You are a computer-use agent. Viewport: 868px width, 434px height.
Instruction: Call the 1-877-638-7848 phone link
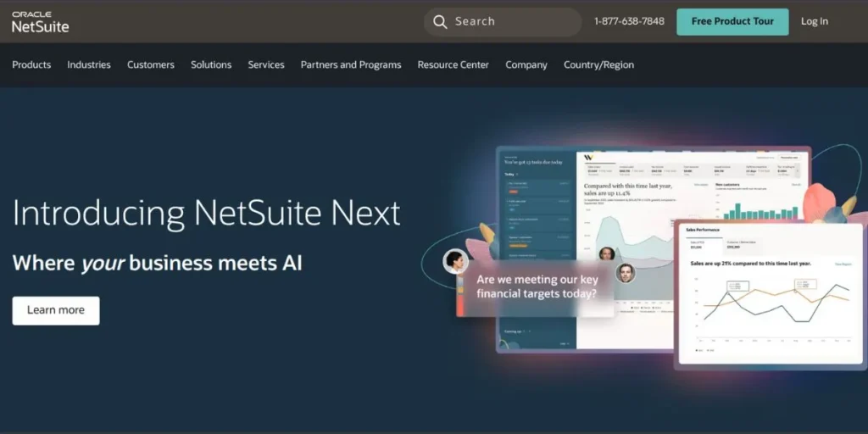630,21
